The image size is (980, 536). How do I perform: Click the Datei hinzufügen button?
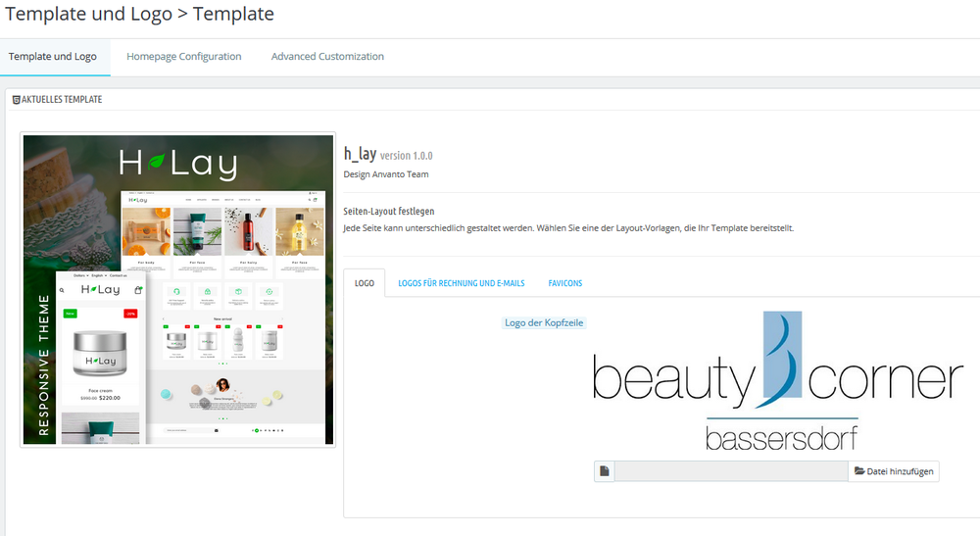(x=894, y=471)
